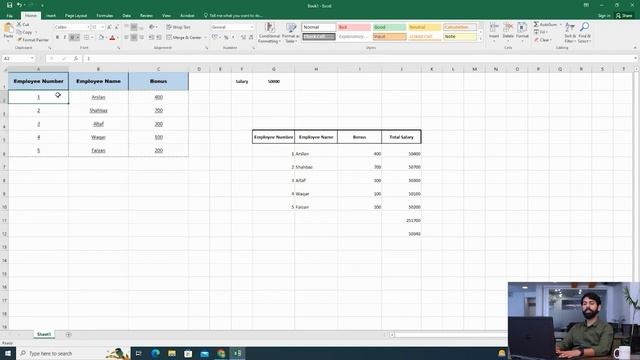Toggle Bold formatting

tap(57, 38)
